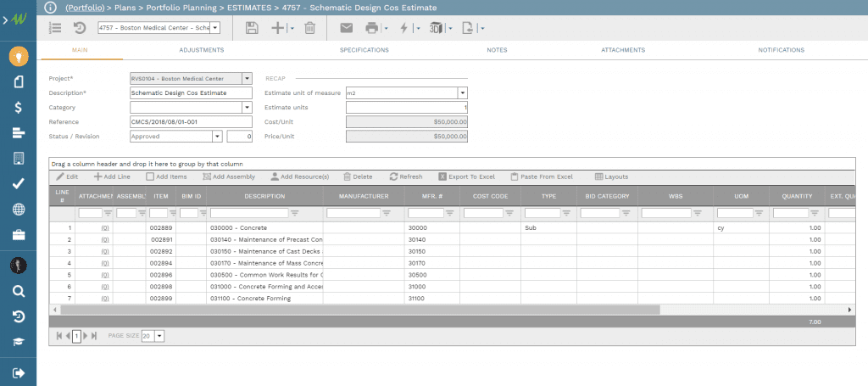868x386 pixels.
Task: Click Export To Excel button
Action: [466, 176]
